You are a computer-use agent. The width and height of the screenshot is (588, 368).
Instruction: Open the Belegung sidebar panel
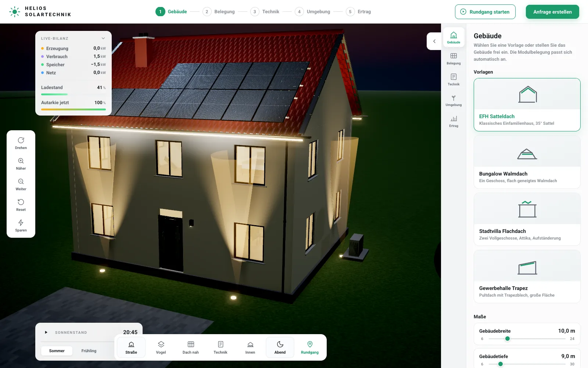453,59
